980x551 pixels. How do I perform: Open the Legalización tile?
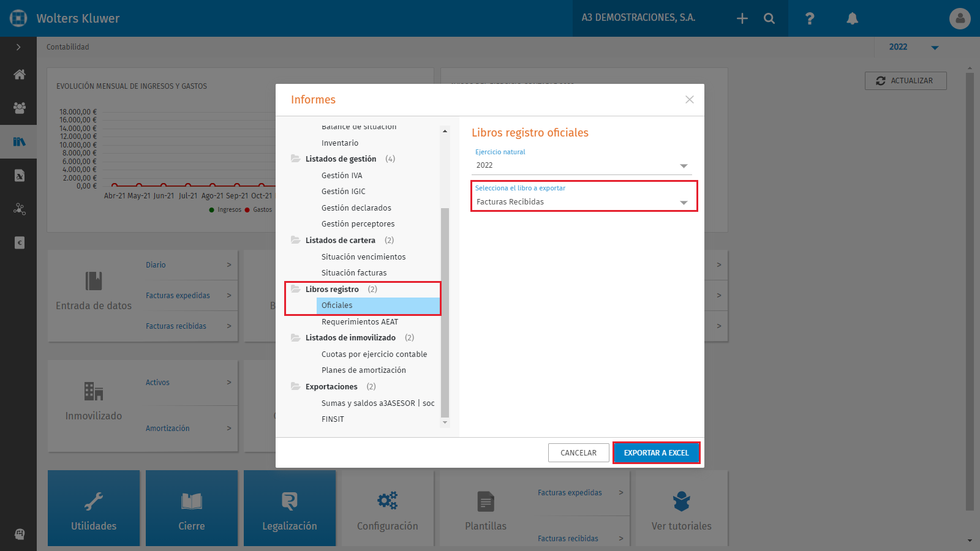click(x=290, y=508)
